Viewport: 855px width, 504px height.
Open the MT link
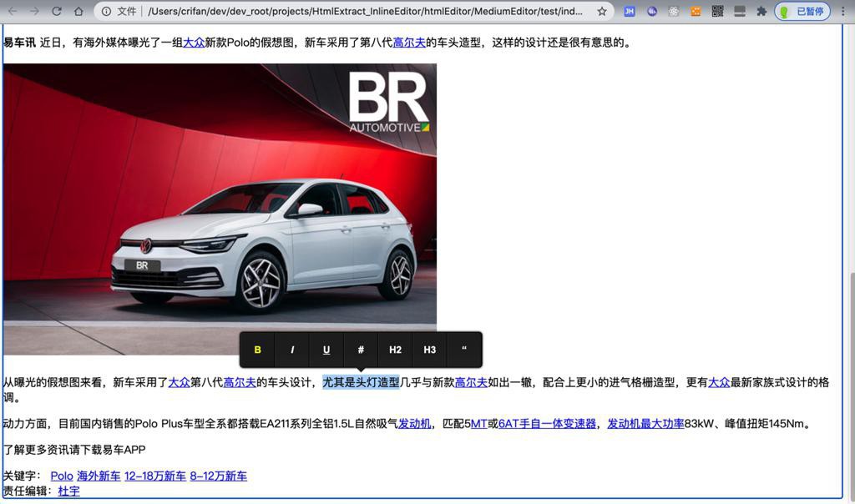click(478, 423)
